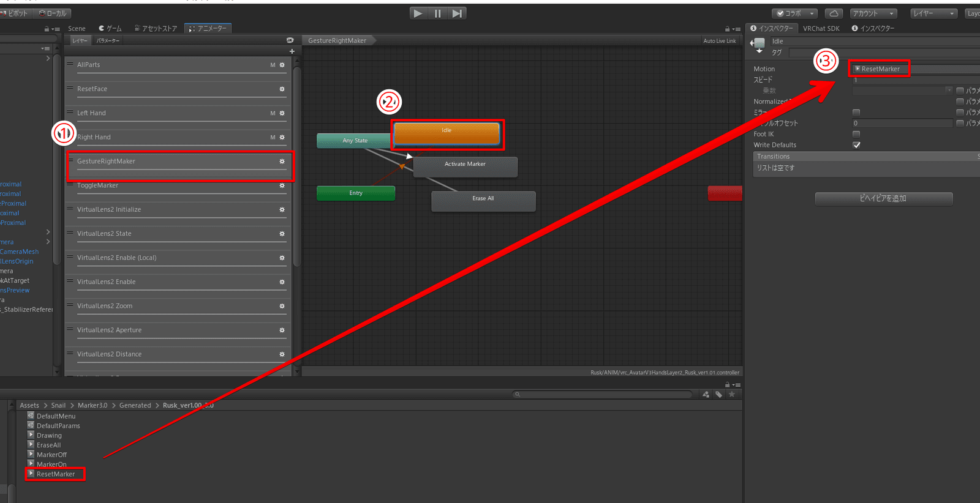Viewport: 980px width, 503px height.
Task: Tick the ミラー (Mirror) checkbox
Action: [856, 113]
